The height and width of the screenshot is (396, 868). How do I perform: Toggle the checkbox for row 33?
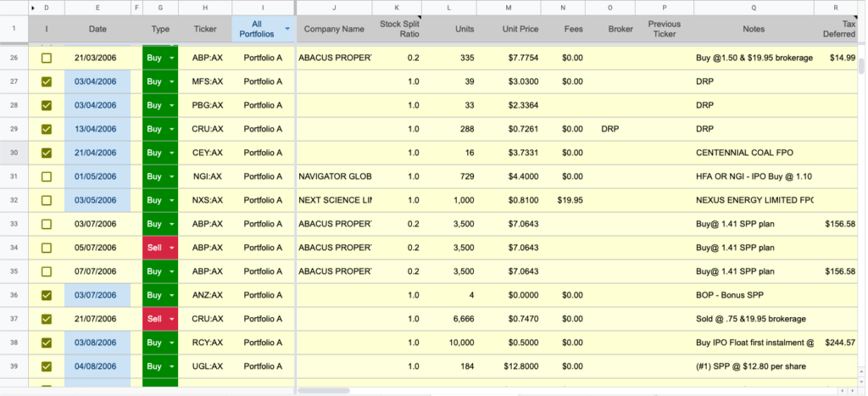pyautogui.click(x=47, y=225)
